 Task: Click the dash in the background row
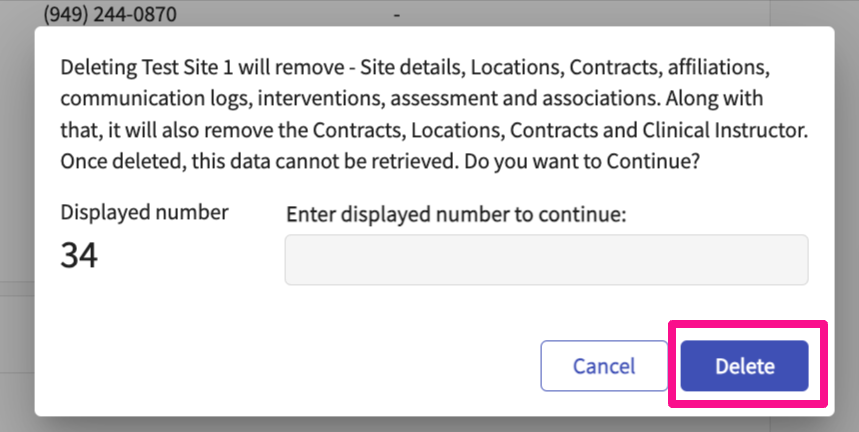[x=397, y=15]
